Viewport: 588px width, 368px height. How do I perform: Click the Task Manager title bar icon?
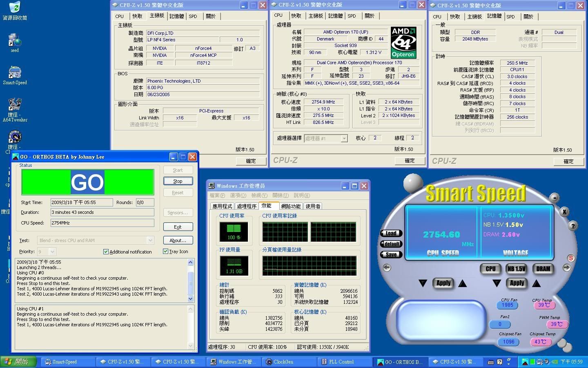(212, 186)
